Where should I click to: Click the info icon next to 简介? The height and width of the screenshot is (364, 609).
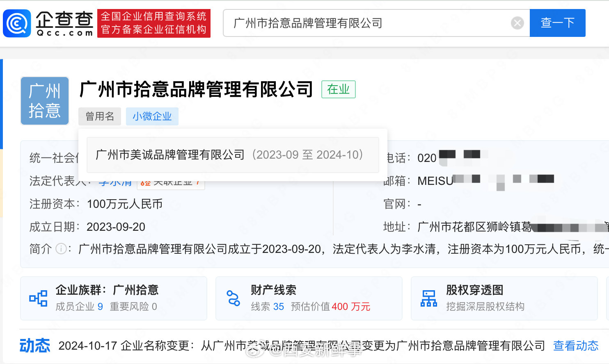coord(61,249)
